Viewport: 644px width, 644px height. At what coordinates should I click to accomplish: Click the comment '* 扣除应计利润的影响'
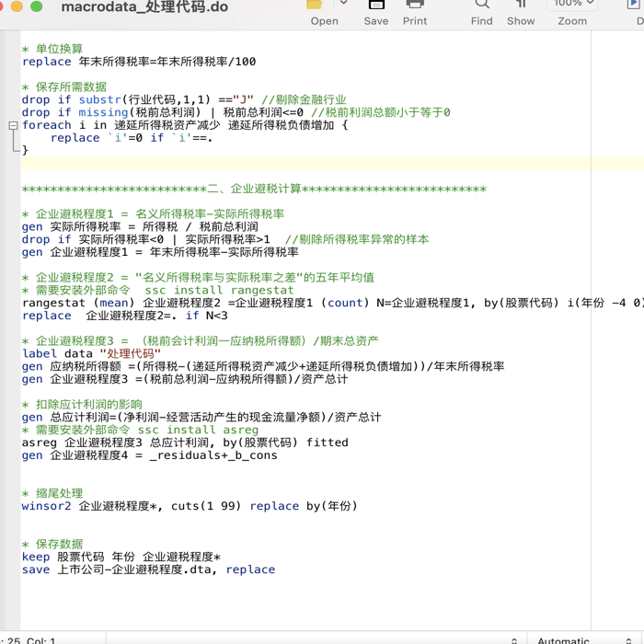(x=82, y=405)
